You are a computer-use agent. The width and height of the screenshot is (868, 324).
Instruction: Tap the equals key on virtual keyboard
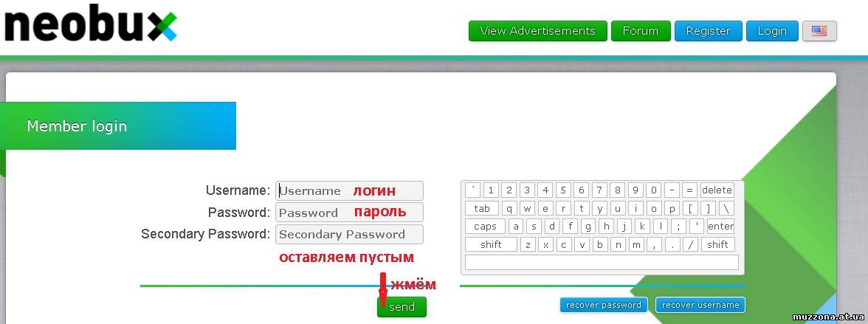[689, 190]
